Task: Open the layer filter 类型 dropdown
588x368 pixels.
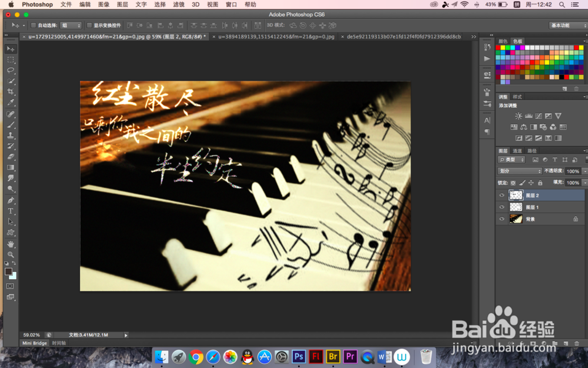Action: coord(512,160)
